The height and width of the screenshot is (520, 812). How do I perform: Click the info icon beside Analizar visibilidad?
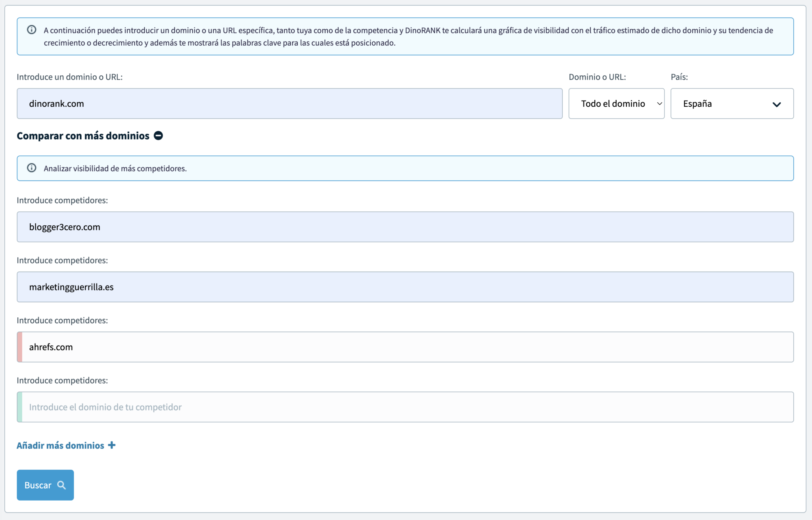pyautogui.click(x=32, y=168)
